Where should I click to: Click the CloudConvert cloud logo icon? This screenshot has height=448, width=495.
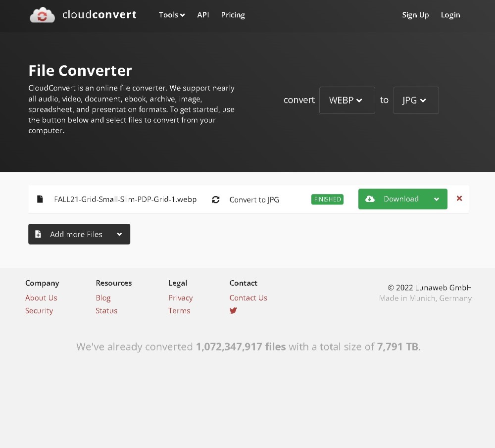[x=42, y=15]
